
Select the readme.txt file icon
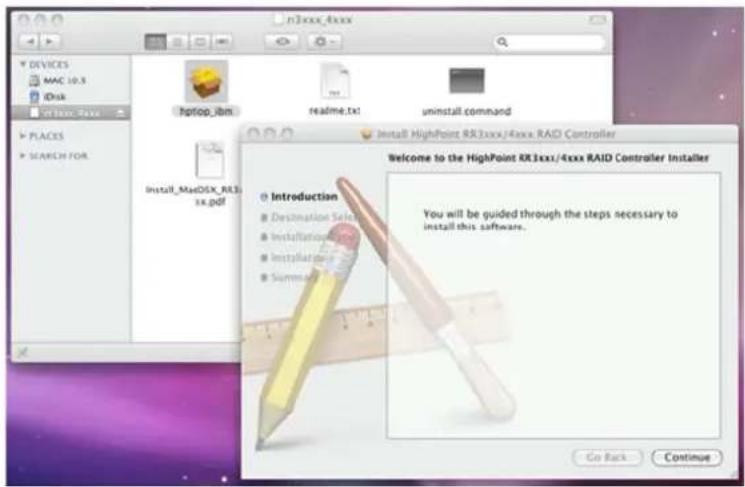335,81
